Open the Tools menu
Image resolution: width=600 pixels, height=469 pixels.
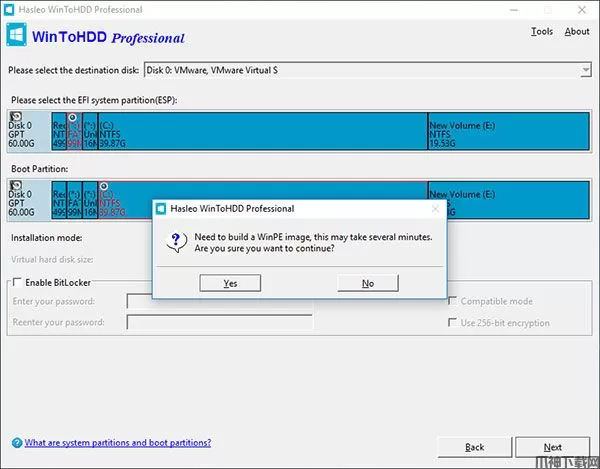click(542, 31)
